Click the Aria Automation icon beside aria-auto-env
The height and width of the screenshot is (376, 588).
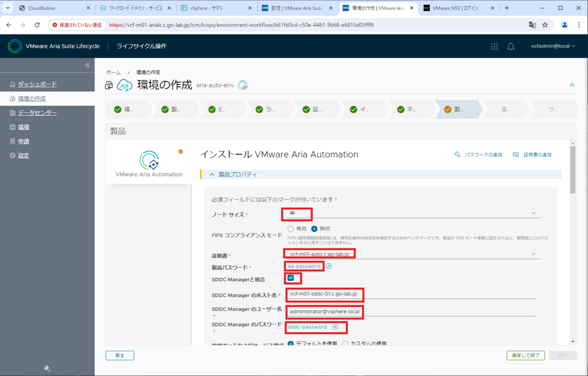[243, 85]
